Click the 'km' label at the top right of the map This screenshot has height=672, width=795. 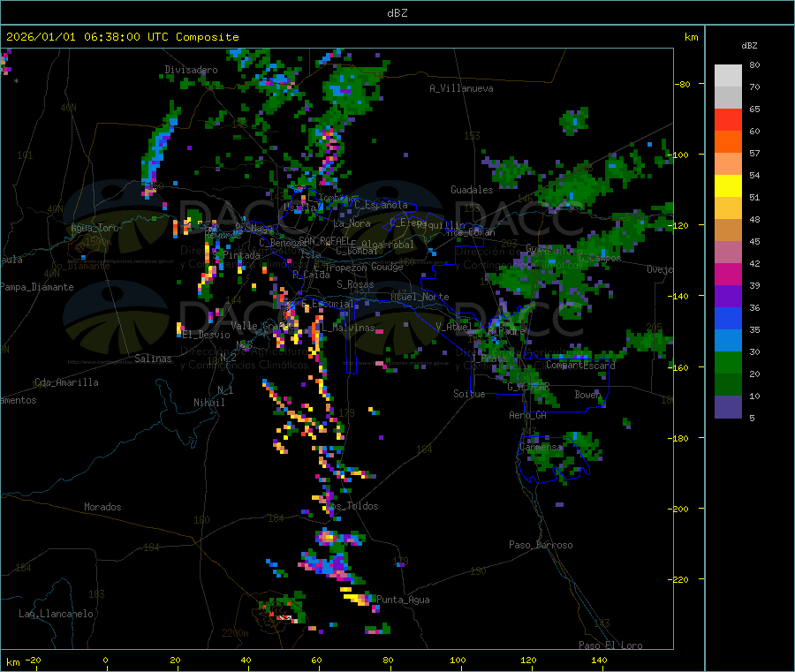[x=691, y=37]
